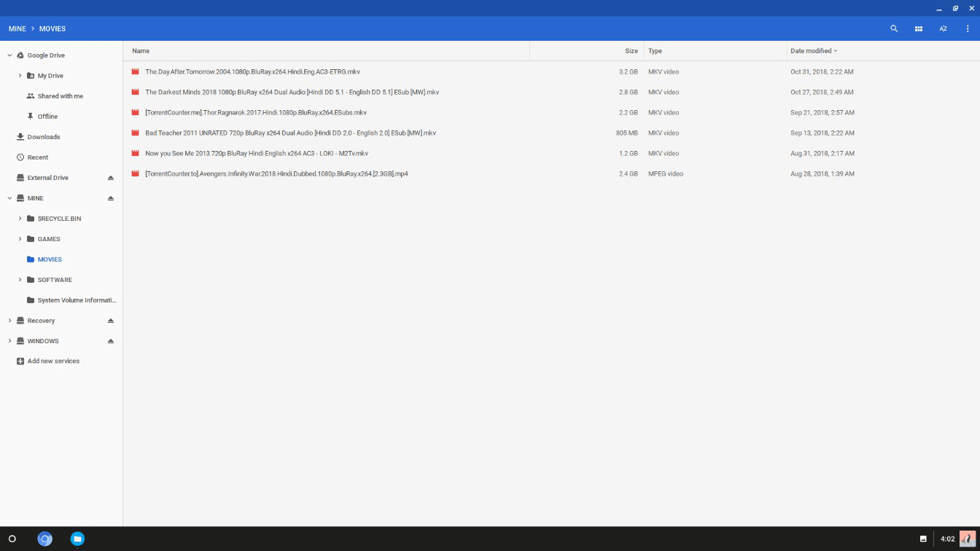Viewport: 980px width, 551px height.
Task: Click video icon of The.Day.After.Tomorrow file
Action: [135, 71]
